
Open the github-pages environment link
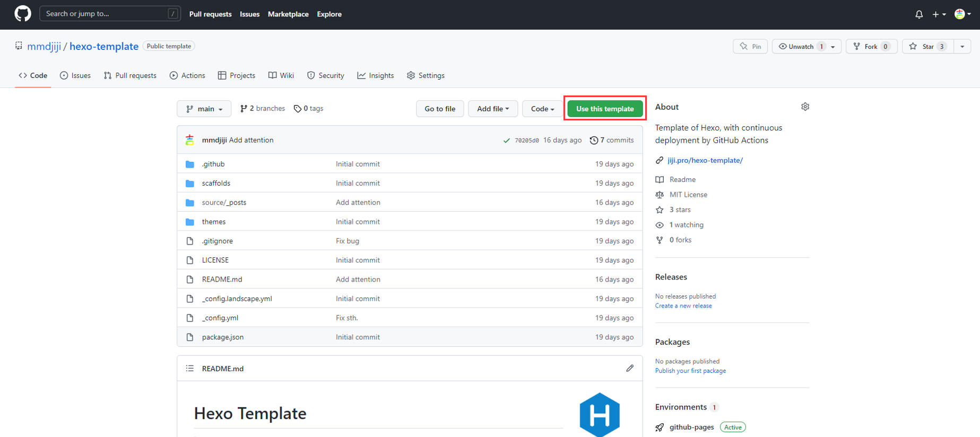click(691, 427)
